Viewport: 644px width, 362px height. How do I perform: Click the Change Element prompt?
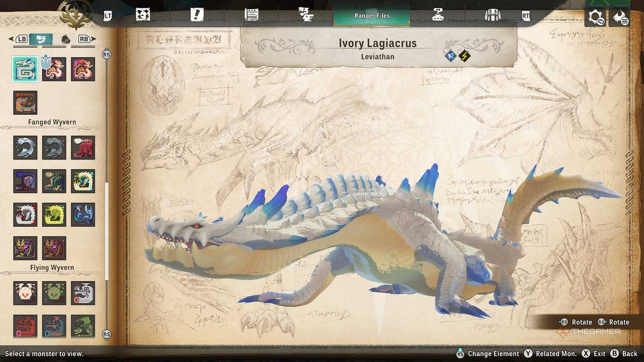(488, 354)
